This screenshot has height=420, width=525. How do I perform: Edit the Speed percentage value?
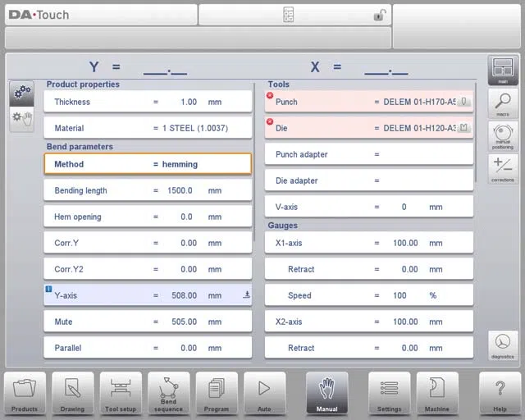click(369, 295)
